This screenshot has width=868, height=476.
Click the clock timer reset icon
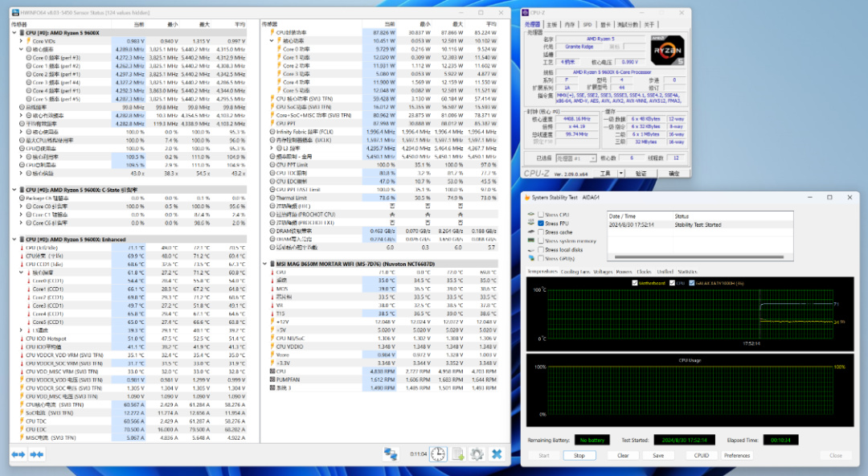pyautogui.click(x=438, y=454)
